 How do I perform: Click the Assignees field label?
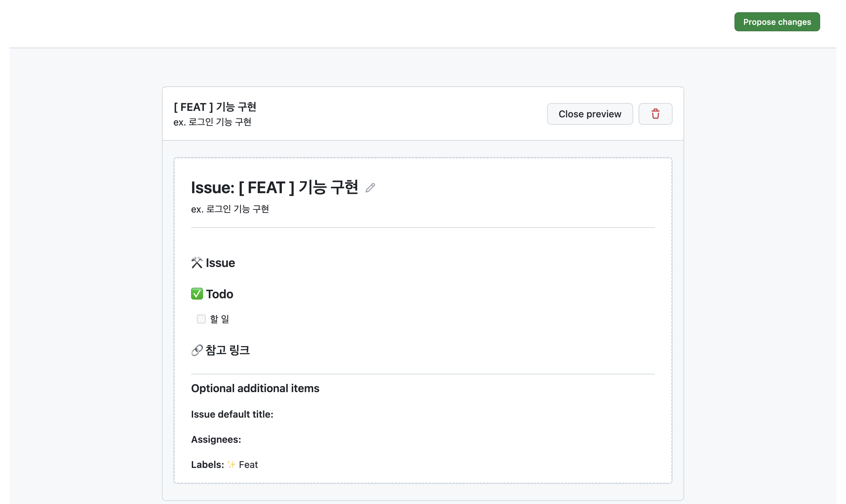click(216, 439)
